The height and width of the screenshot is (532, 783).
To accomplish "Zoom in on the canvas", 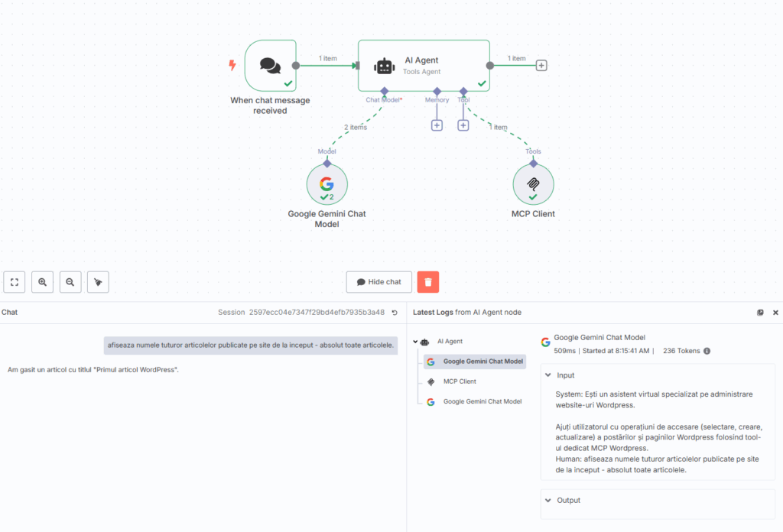I will tap(43, 282).
